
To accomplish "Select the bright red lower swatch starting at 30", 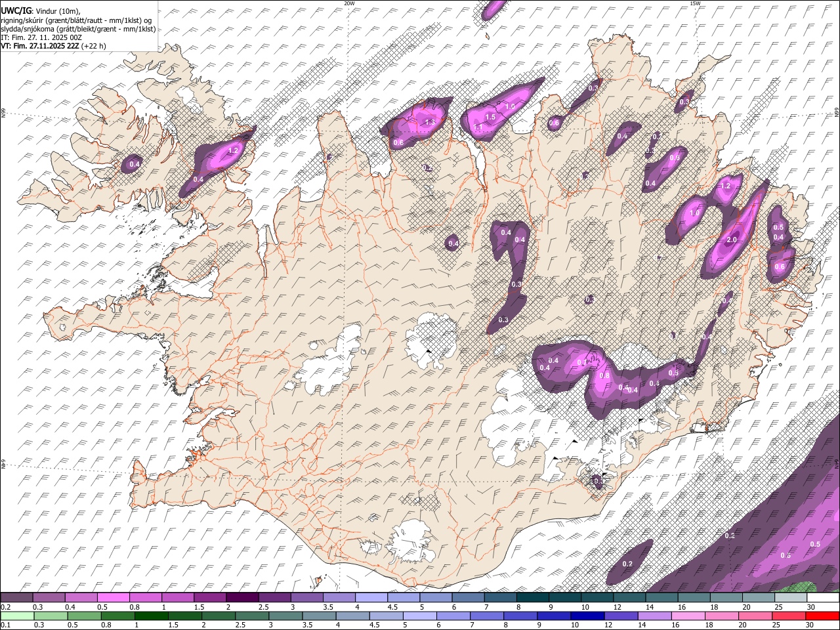I will 823,616.
